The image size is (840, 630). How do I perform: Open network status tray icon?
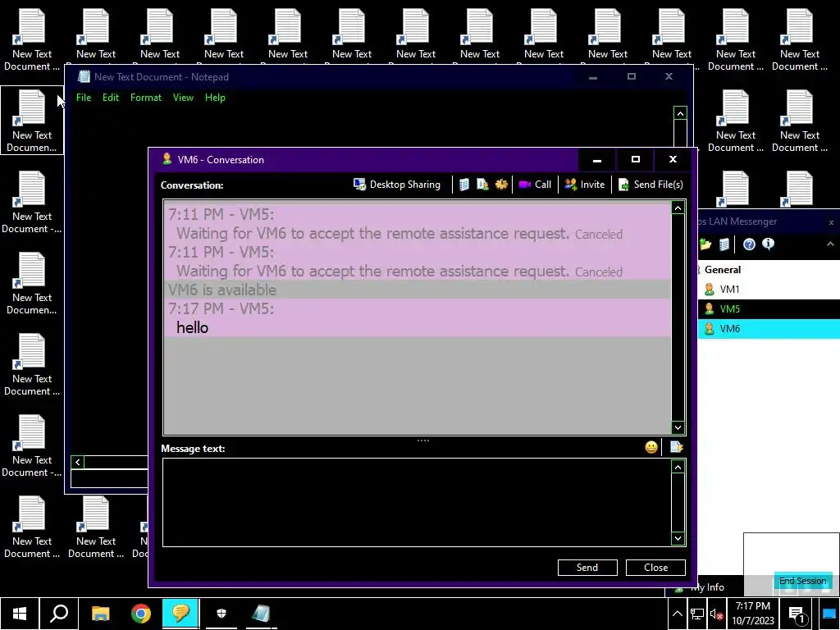697,614
